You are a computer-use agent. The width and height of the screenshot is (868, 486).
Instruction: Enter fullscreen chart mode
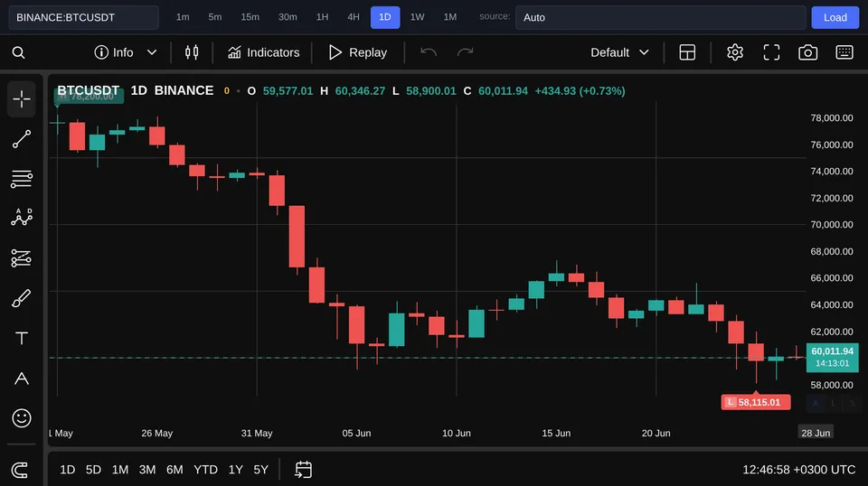coord(771,52)
